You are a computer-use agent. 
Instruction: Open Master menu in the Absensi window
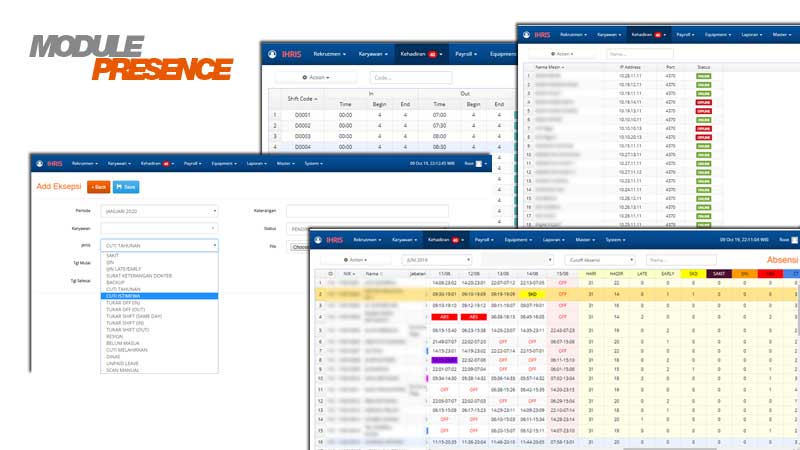585,240
